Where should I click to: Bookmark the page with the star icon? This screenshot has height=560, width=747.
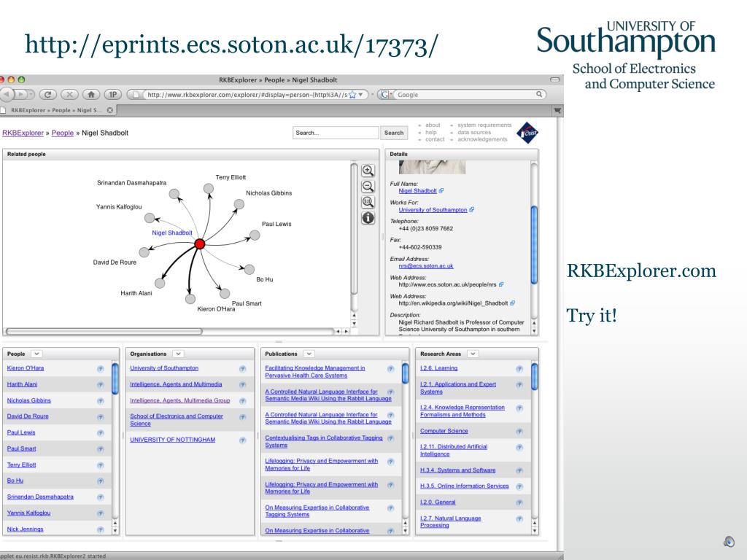point(352,95)
